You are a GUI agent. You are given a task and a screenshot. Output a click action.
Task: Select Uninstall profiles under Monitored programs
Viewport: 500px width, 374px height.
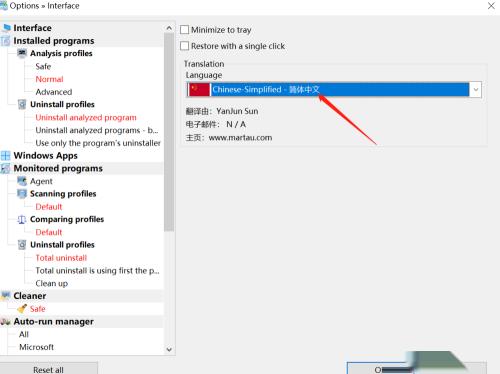click(x=62, y=245)
